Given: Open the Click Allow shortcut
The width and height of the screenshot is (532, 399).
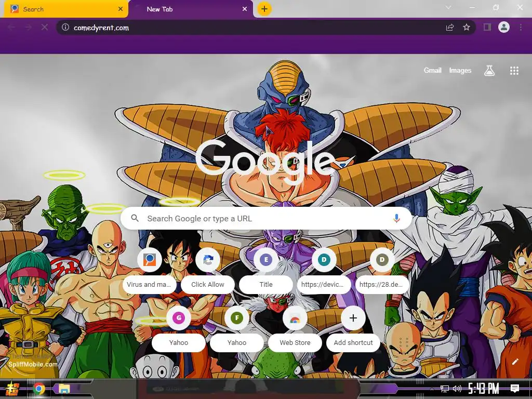Looking at the screenshot, I should point(208,270).
